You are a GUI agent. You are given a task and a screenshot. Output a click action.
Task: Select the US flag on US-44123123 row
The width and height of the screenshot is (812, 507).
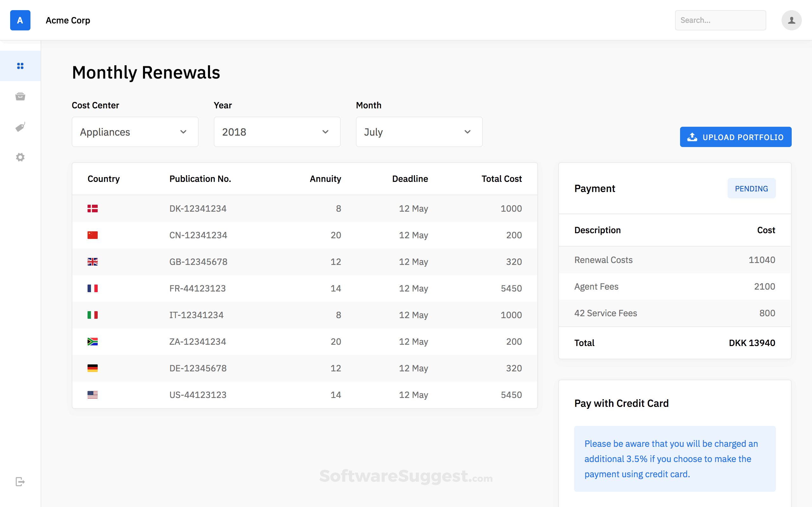click(93, 395)
